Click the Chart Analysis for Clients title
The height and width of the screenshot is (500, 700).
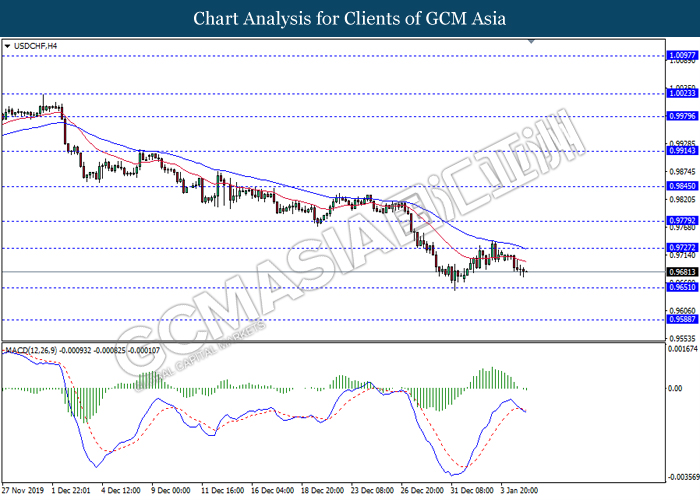(349, 18)
